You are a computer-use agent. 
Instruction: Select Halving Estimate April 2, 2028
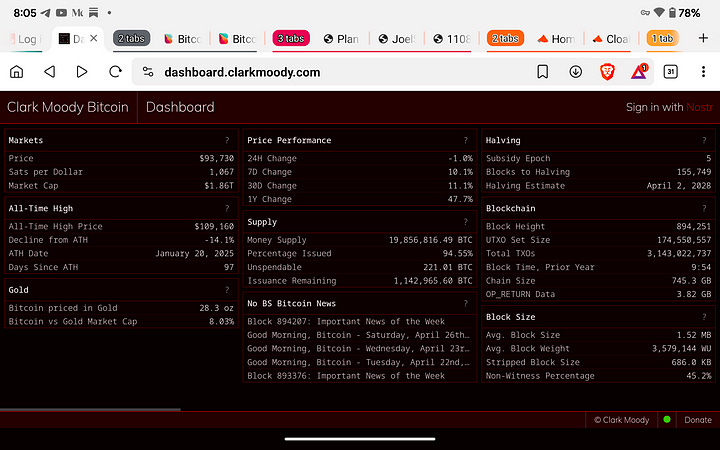[x=679, y=186]
